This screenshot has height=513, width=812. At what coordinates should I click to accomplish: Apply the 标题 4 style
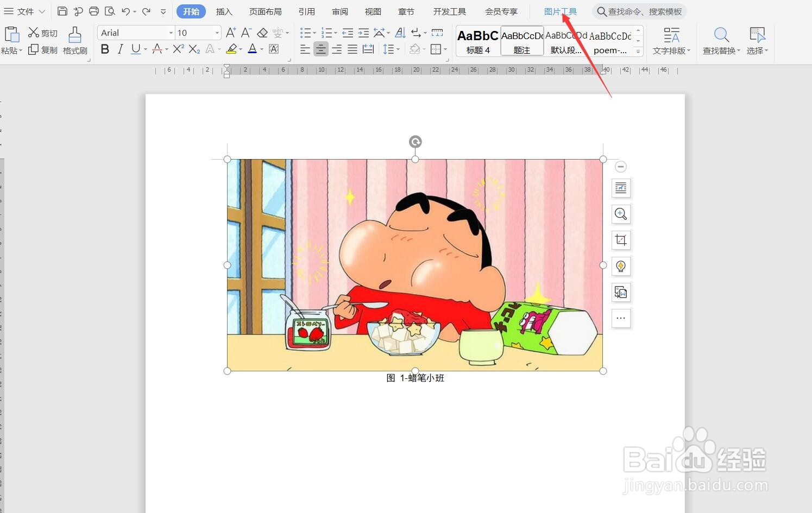[478, 41]
